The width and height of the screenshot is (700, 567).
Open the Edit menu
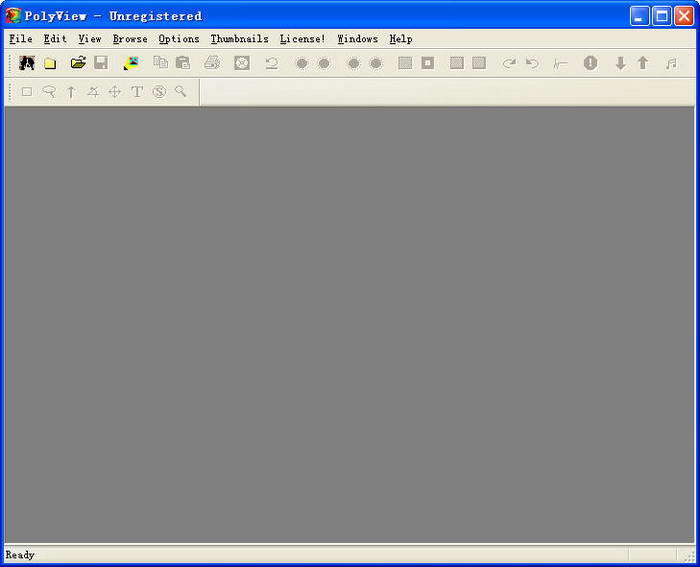point(55,39)
